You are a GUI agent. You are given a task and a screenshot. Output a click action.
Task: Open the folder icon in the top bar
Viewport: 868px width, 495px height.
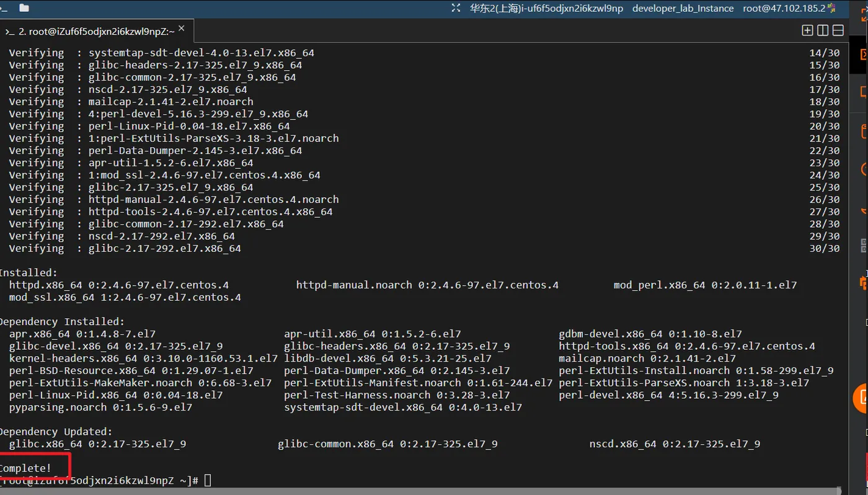point(24,8)
